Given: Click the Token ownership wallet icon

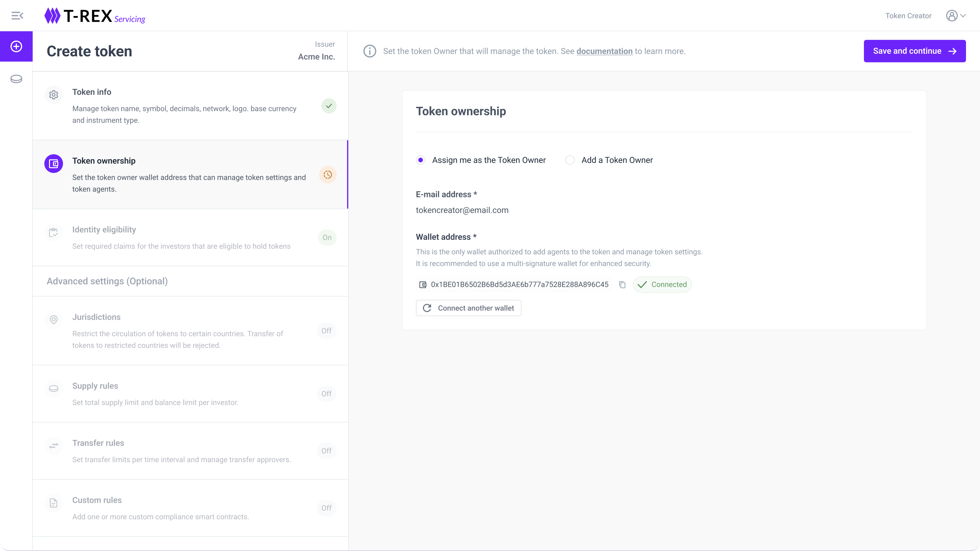Looking at the screenshot, I should pyautogui.click(x=54, y=164).
